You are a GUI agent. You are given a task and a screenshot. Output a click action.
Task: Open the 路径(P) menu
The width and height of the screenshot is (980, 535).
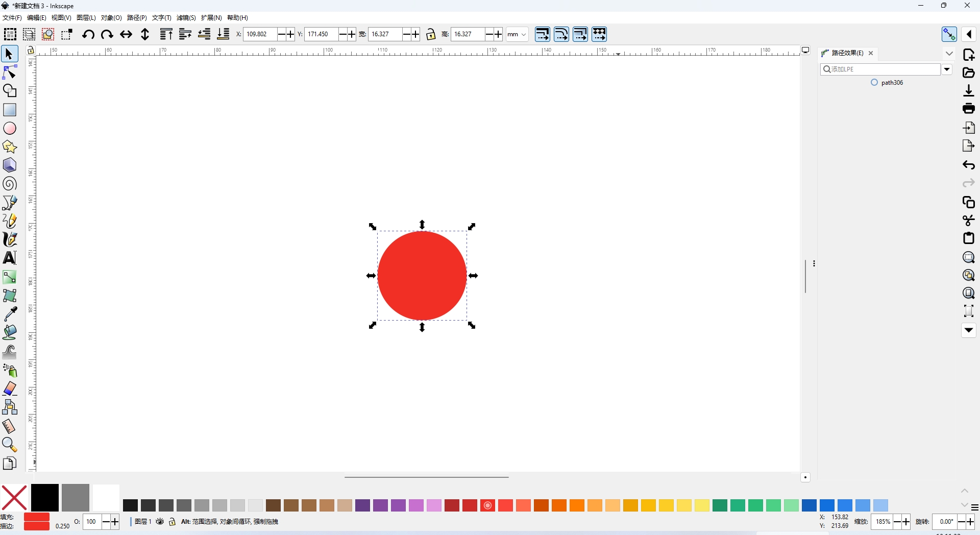pyautogui.click(x=137, y=18)
